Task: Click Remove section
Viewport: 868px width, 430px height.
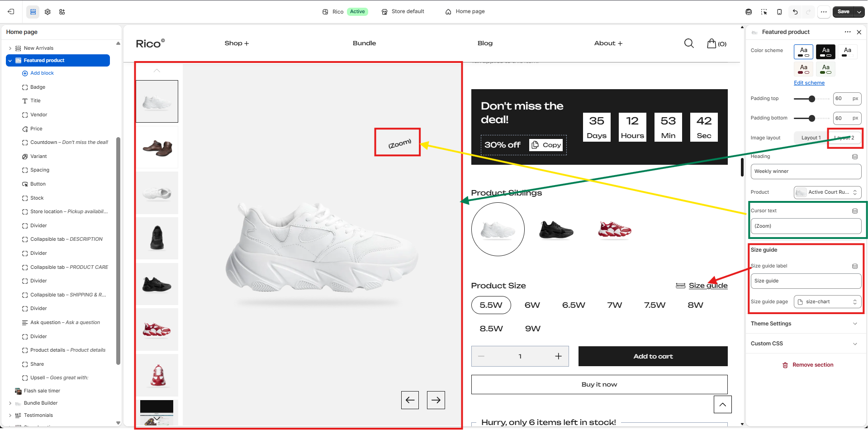Action: [808, 365]
